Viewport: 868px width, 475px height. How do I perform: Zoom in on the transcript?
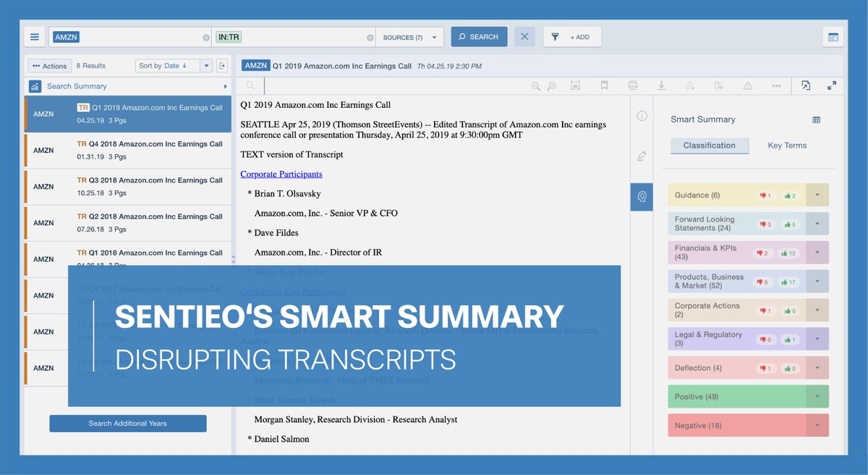(551, 85)
